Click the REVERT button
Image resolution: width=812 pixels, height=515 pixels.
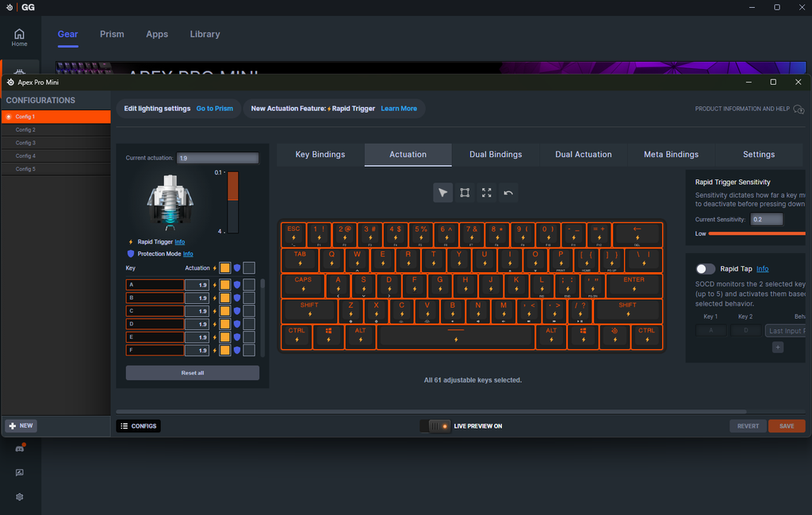coord(748,426)
